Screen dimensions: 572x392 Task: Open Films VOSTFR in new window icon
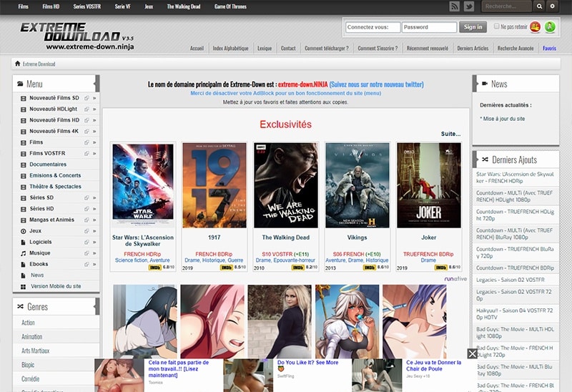[x=87, y=153]
